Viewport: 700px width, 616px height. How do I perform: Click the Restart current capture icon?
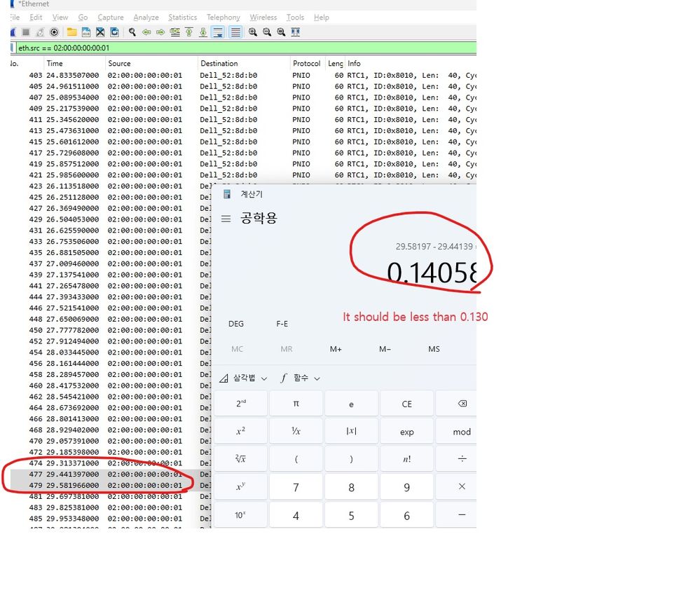tap(40, 32)
